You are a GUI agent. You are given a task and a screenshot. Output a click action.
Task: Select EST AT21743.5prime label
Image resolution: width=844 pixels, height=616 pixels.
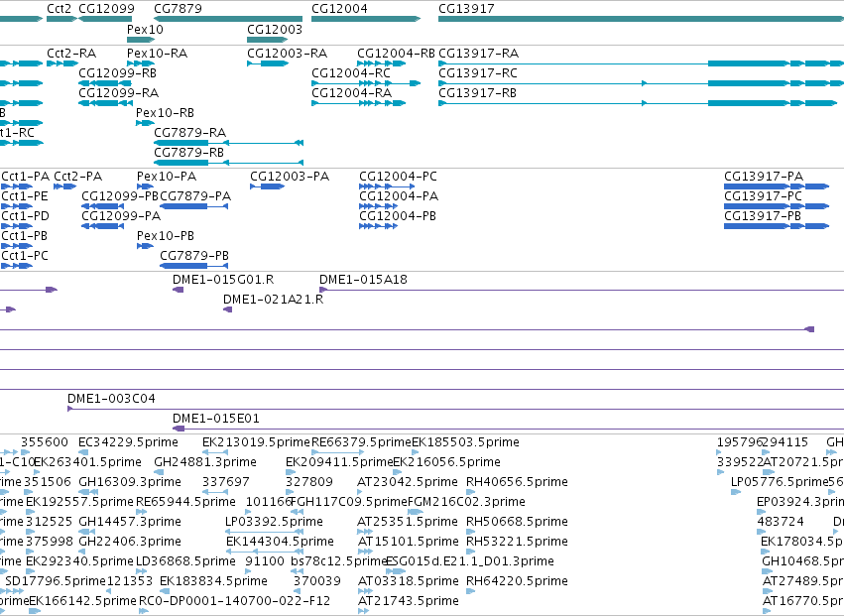pyautogui.click(x=409, y=602)
